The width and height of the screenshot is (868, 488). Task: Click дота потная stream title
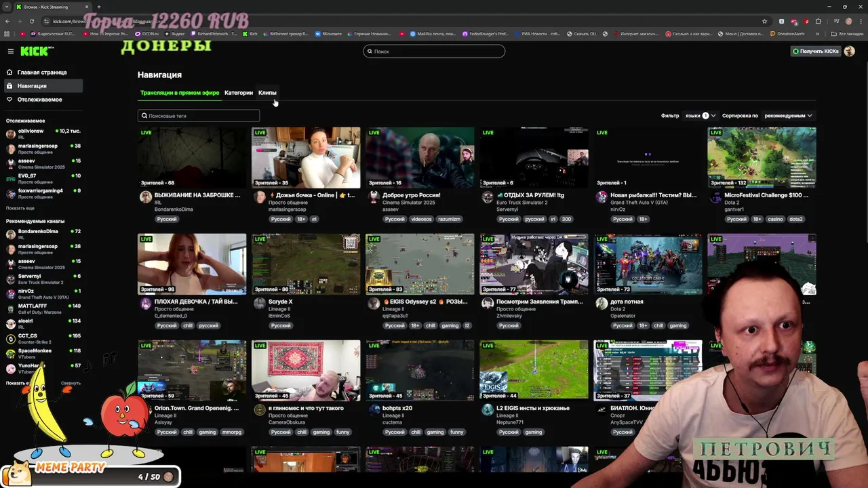coord(627,302)
